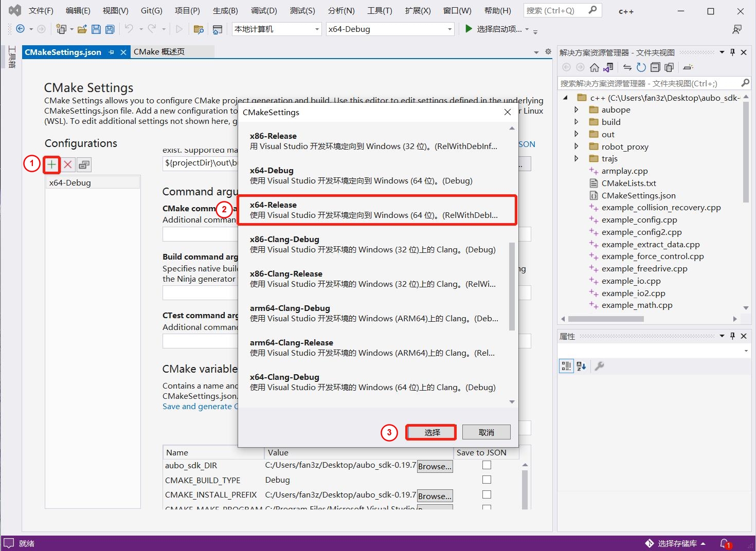756x551 pixels.
Task: Click Solution Explorer horizontal scrollbar
Action: 606,319
